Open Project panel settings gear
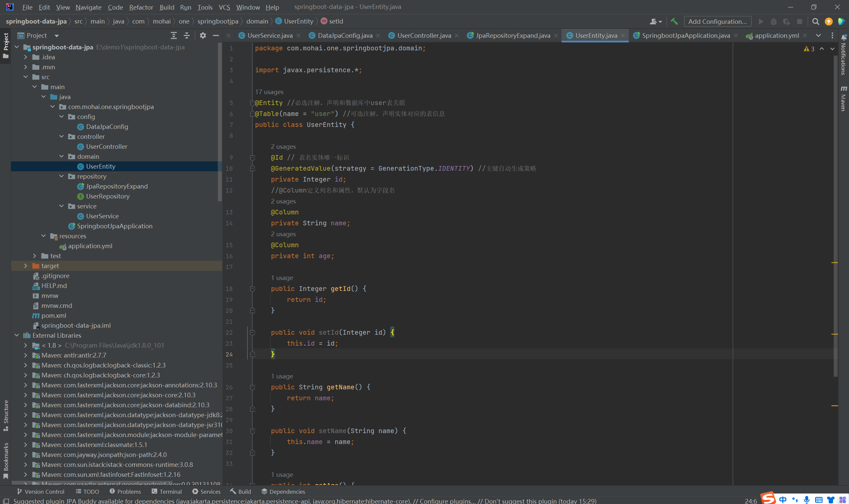The height and width of the screenshot is (504, 849). click(203, 35)
